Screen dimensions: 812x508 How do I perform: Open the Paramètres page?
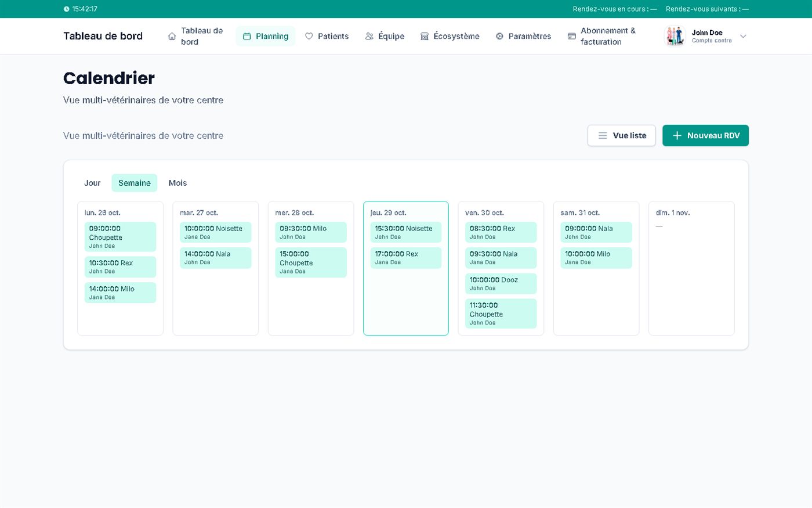524,36
